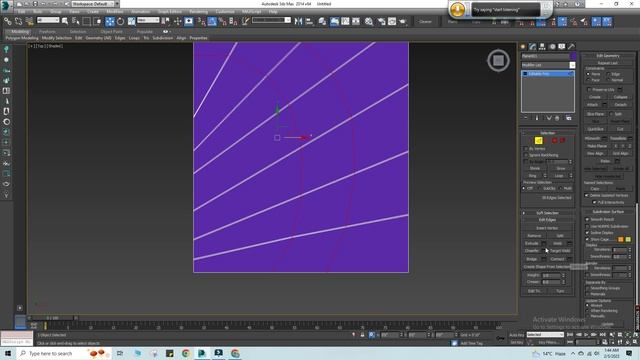Viewport: 640px width, 360px height.
Task: Click the viewport navigation cube icon
Action: (x=498, y=60)
